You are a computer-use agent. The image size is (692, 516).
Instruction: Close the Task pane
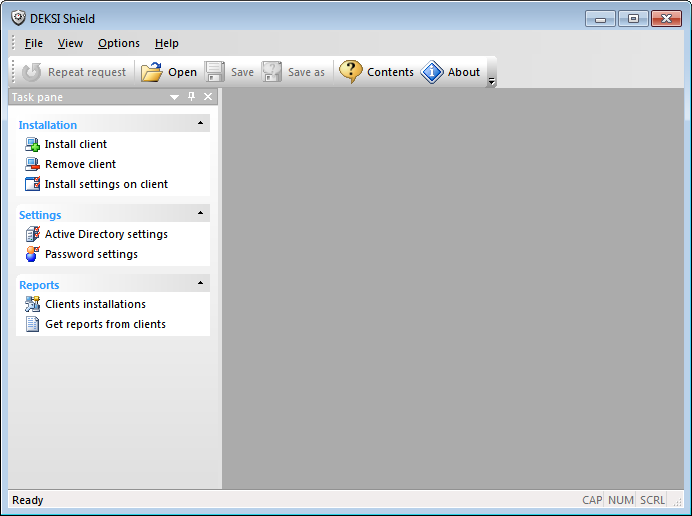click(x=208, y=97)
